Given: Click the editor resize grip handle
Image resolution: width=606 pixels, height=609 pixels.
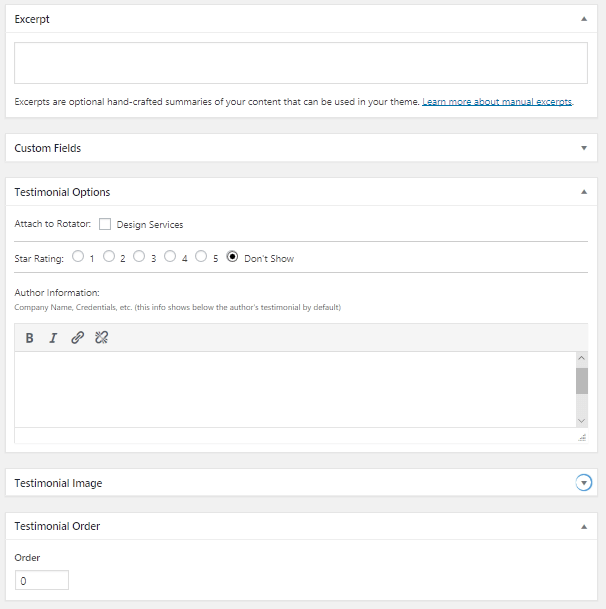Looking at the screenshot, I should (582, 438).
